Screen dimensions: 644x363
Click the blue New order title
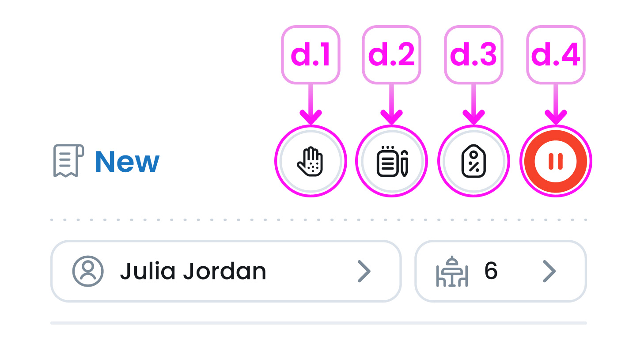(x=127, y=162)
